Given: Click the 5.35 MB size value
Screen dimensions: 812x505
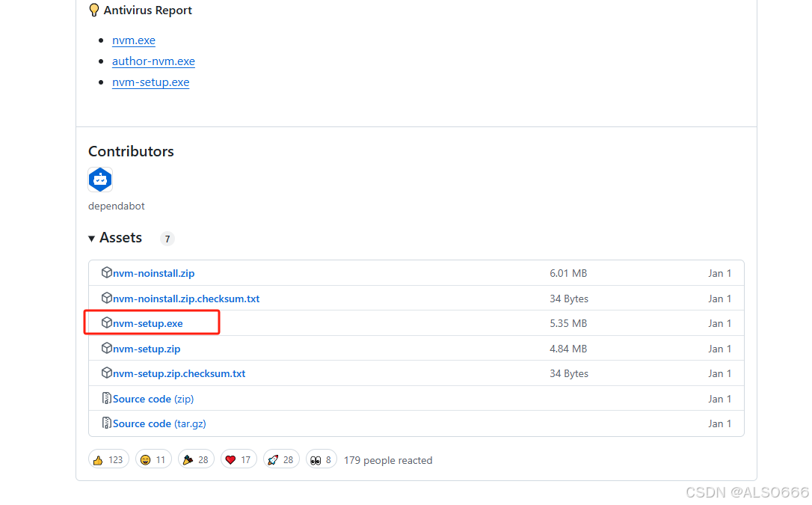Looking at the screenshot, I should point(568,324).
